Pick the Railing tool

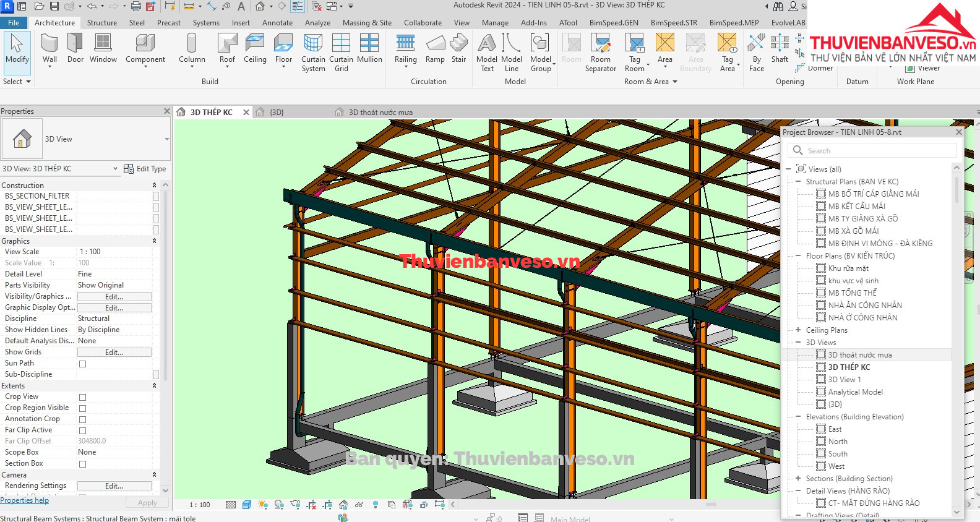(405, 49)
